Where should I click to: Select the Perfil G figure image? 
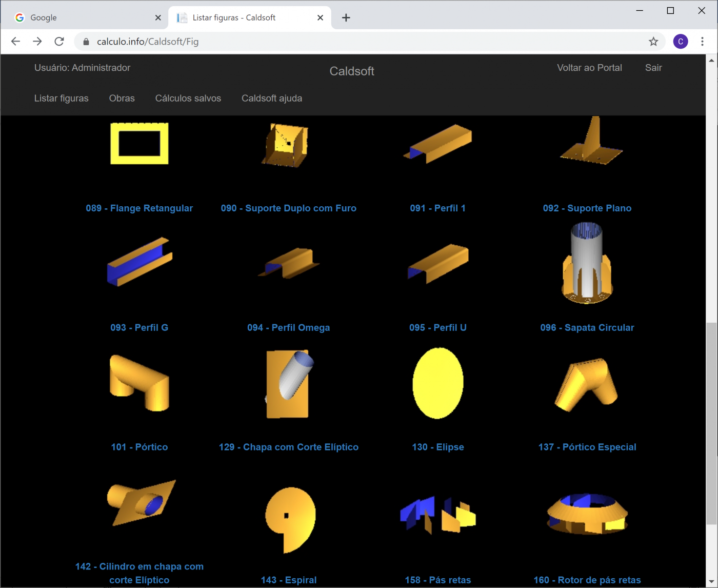(x=139, y=261)
